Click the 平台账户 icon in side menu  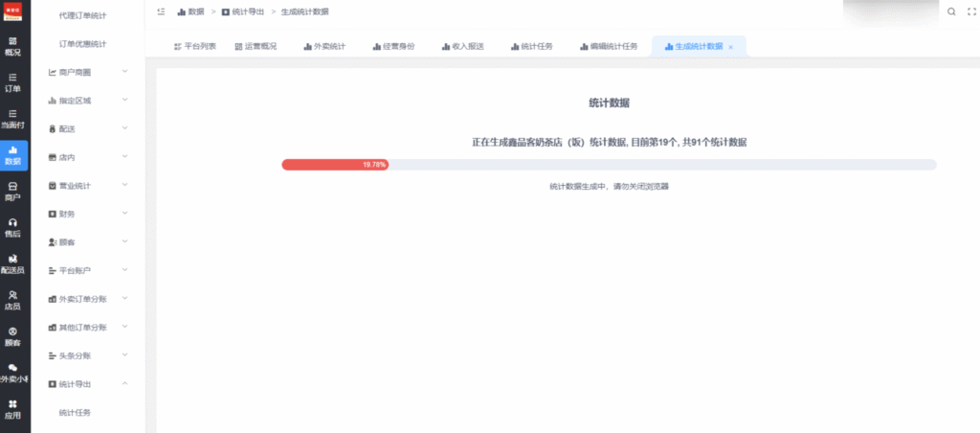[53, 271]
